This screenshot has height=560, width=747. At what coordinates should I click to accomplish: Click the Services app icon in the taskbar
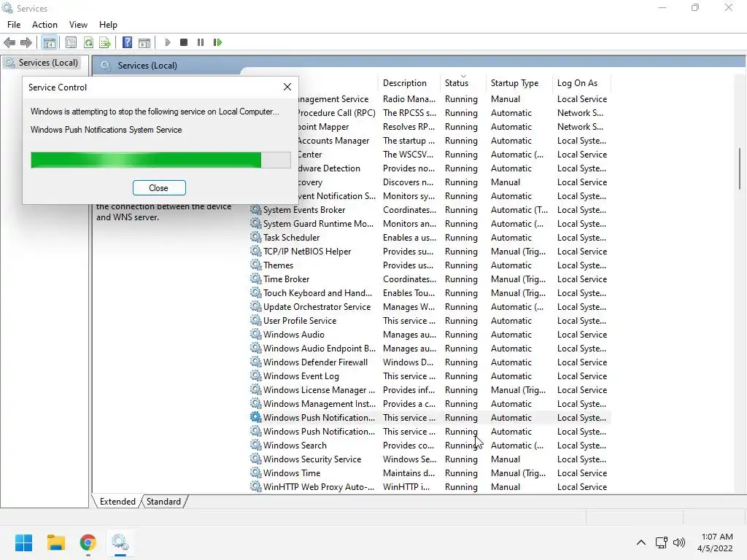pyautogui.click(x=120, y=542)
